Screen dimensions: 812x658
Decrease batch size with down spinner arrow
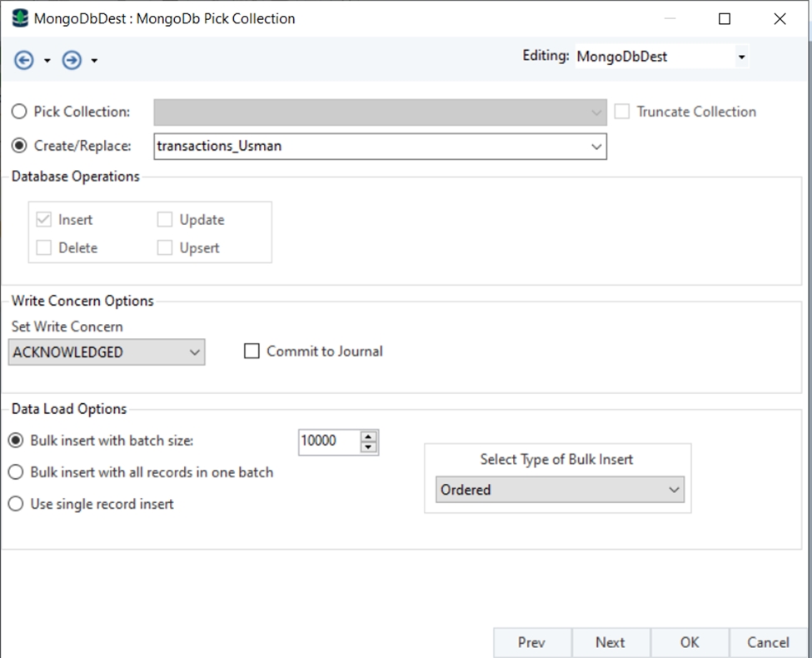[368, 447]
